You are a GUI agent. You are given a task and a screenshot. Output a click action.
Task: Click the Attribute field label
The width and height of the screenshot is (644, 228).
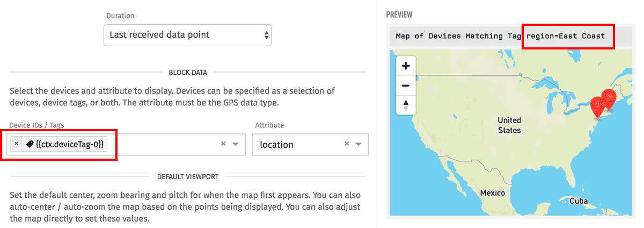coord(269,125)
